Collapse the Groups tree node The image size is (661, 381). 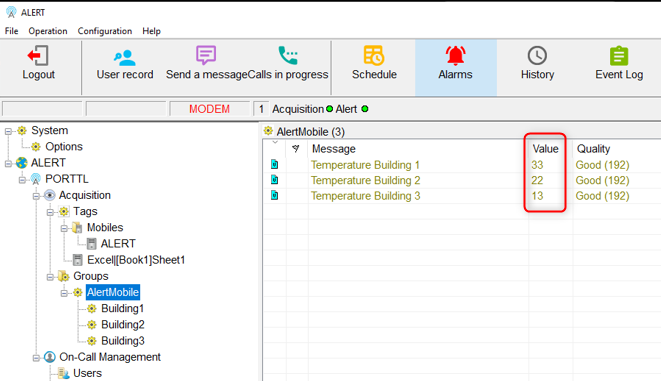[50, 277]
